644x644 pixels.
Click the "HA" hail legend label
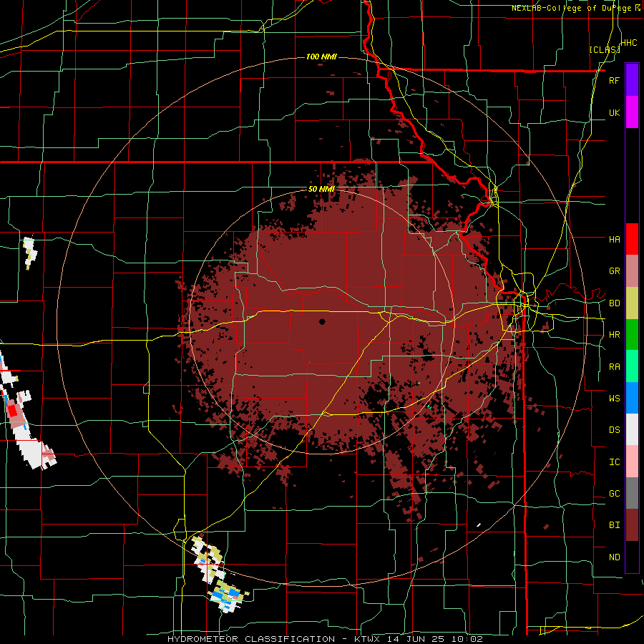point(614,240)
